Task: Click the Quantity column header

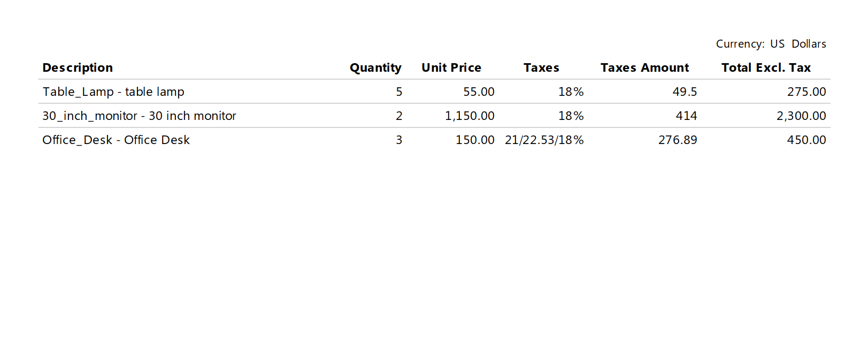Action: tap(375, 68)
